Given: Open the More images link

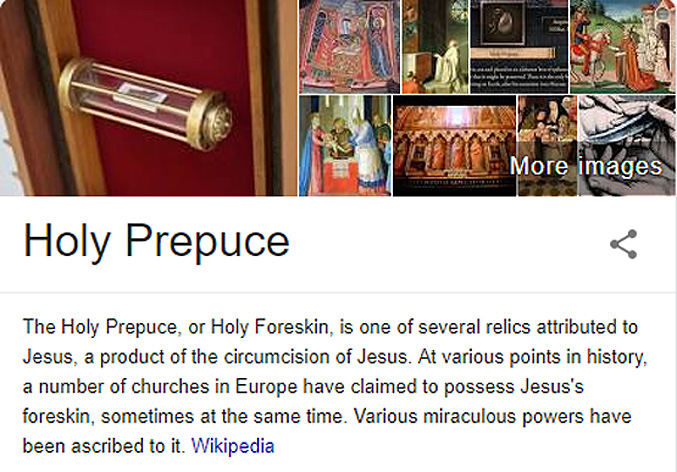Looking at the screenshot, I should tap(585, 166).
